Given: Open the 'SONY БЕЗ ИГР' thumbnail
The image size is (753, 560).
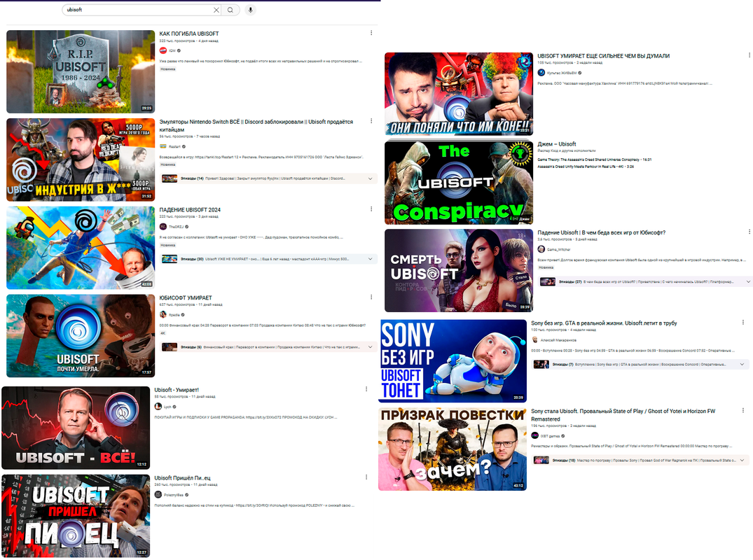Looking at the screenshot, I should [x=453, y=361].
